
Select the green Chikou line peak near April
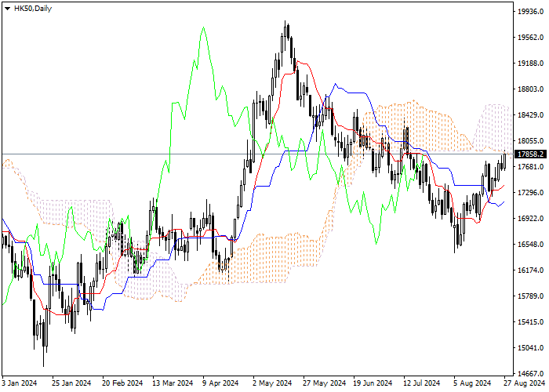pos(203,27)
